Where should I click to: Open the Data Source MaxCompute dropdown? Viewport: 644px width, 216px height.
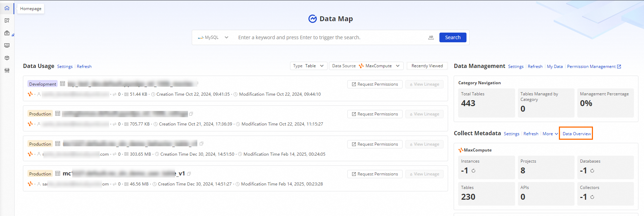[366, 66]
